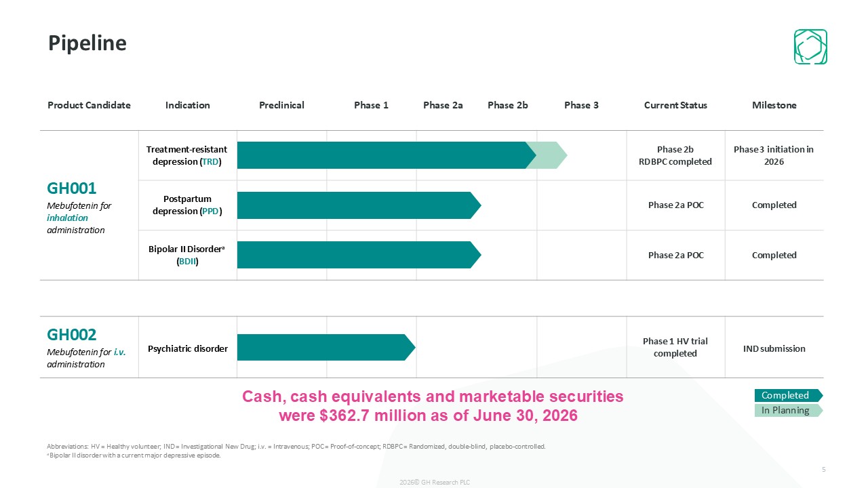Select the Bipolar II Disorder progress bar
This screenshot has width=868, height=488.
[x=359, y=255]
